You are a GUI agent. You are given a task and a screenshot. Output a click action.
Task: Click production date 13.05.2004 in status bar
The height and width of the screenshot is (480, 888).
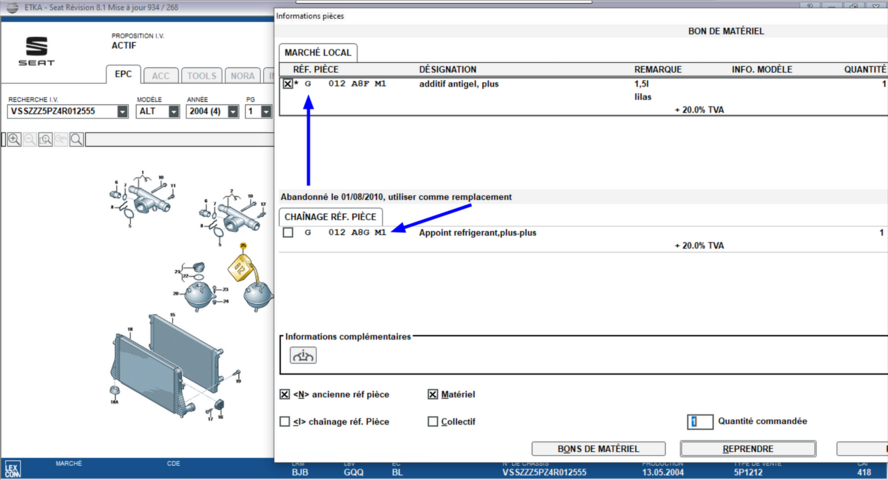point(663,472)
